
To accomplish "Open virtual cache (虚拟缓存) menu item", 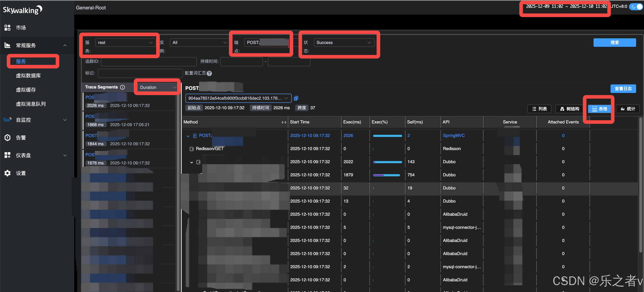I will pos(26,90).
